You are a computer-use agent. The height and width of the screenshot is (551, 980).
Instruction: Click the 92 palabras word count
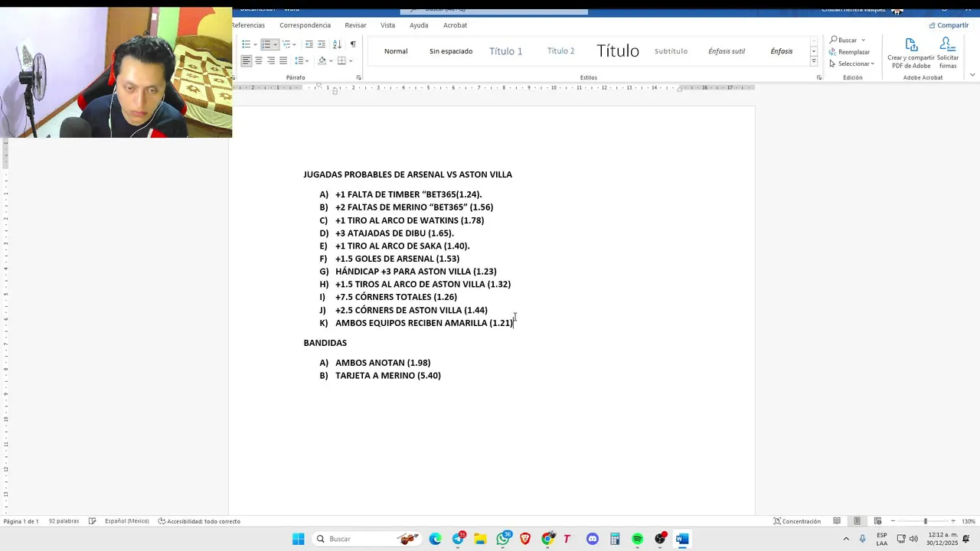click(x=64, y=521)
